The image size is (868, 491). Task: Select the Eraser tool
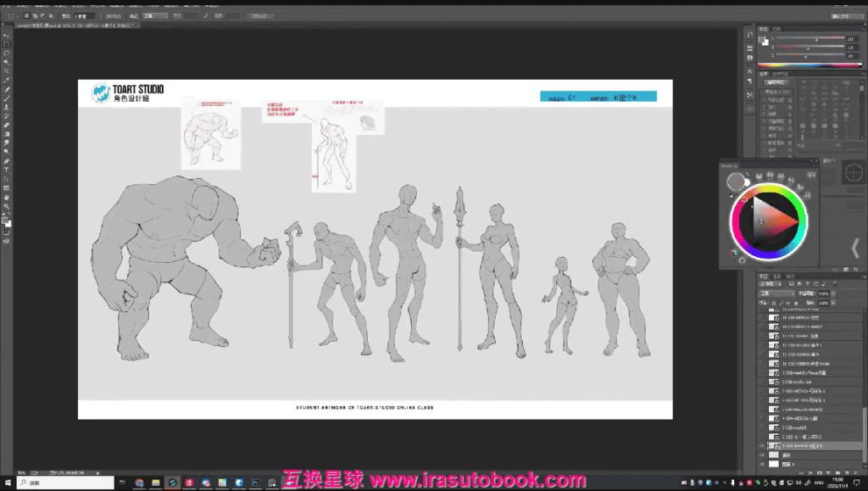point(7,126)
